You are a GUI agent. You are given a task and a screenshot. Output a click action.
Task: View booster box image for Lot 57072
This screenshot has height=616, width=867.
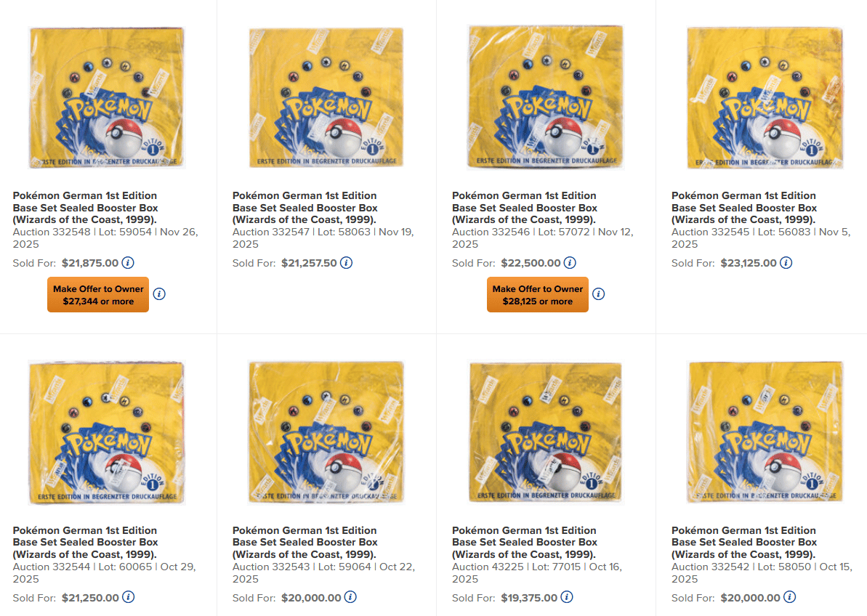546,97
